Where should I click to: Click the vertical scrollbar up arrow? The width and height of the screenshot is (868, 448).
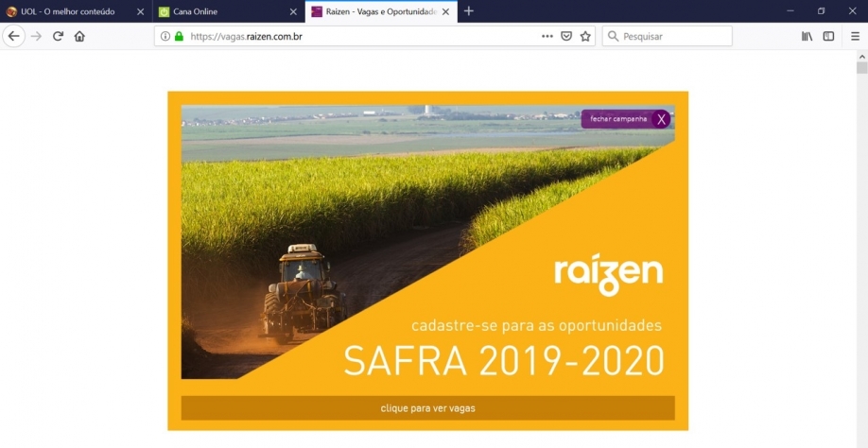[x=861, y=56]
